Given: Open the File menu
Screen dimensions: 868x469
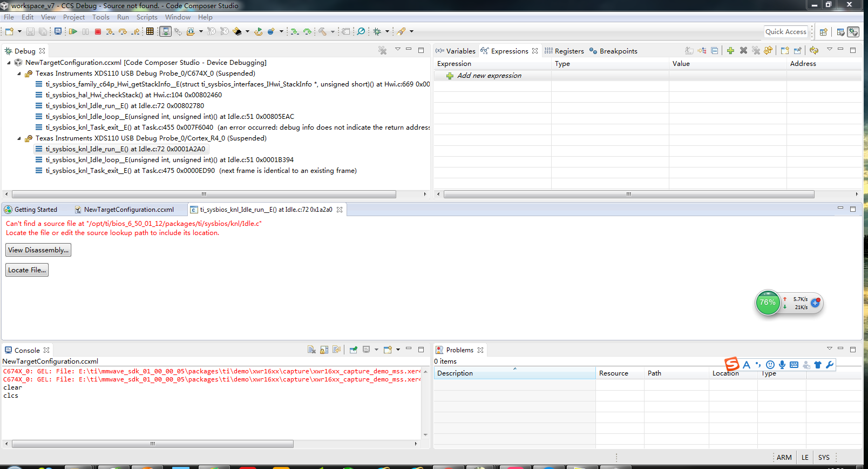Looking at the screenshot, I should 9,17.
